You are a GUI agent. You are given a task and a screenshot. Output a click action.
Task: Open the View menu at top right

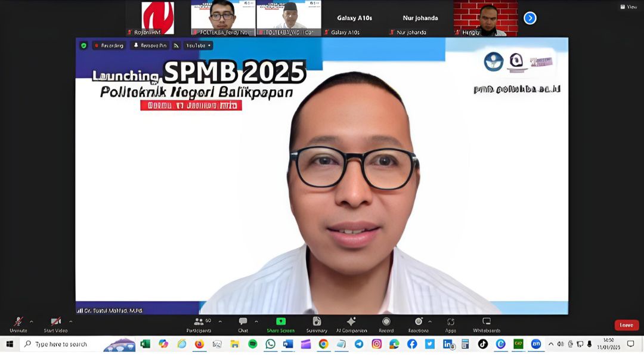pyautogui.click(x=628, y=7)
